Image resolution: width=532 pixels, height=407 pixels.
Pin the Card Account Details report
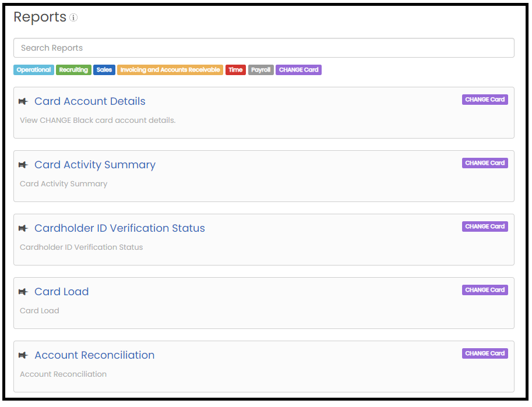23,101
